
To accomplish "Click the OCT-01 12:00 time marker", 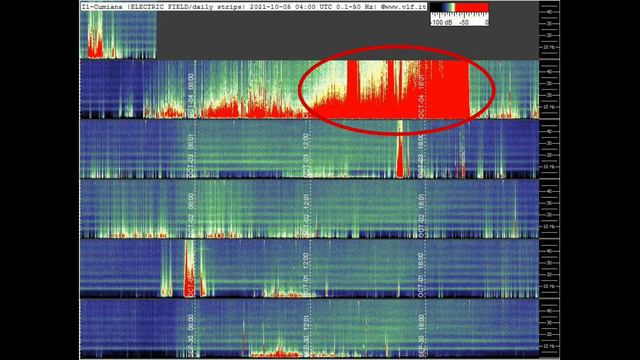I will click(306, 275).
